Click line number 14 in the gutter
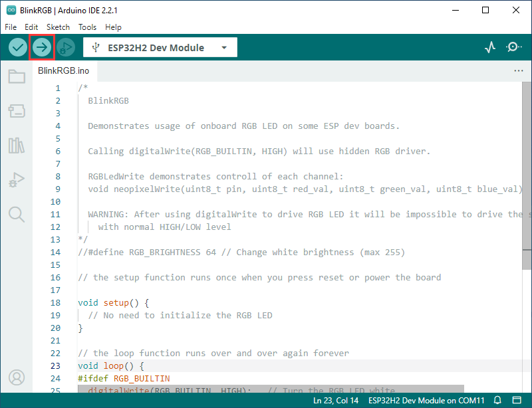This screenshot has width=532, height=408. pos(56,253)
